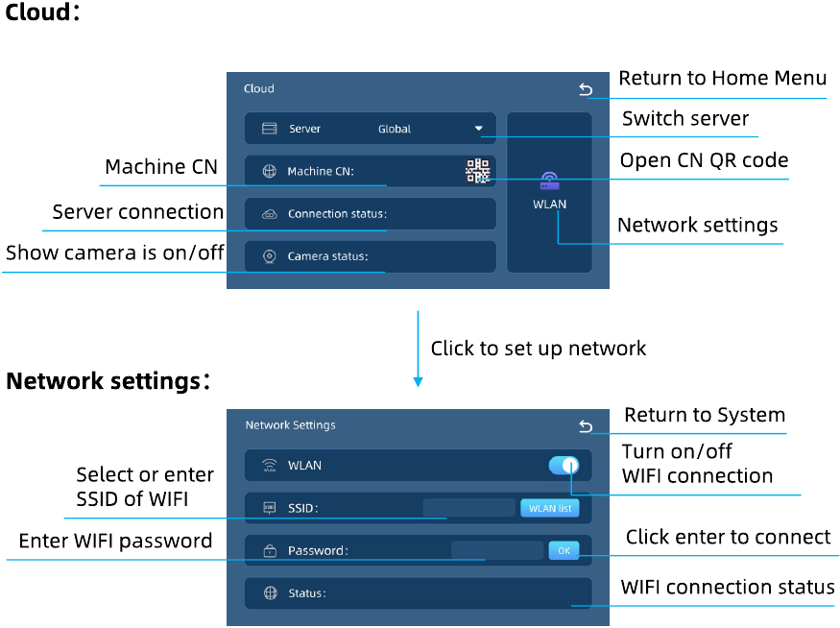Click the Server card icon
Screen dimensions: 840x628
click(270, 129)
